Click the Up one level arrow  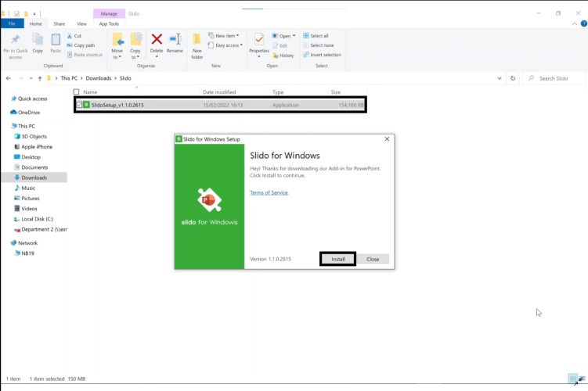(40, 78)
